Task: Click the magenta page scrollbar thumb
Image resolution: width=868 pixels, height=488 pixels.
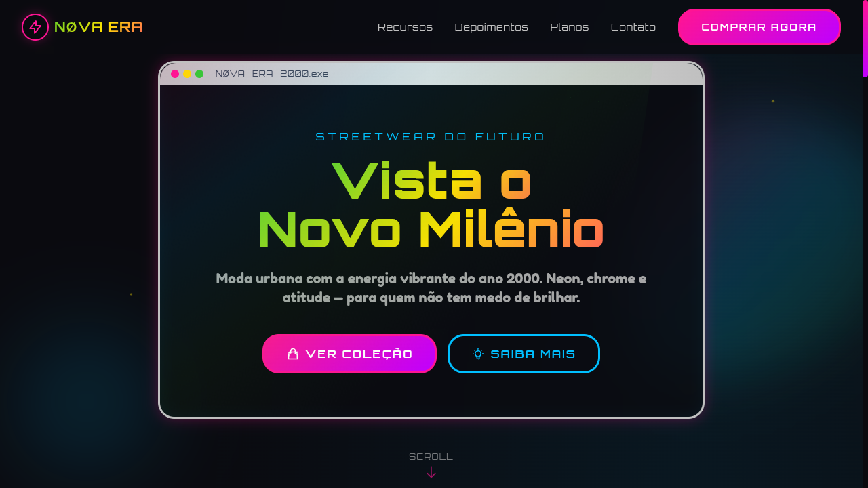Action: tap(865, 38)
